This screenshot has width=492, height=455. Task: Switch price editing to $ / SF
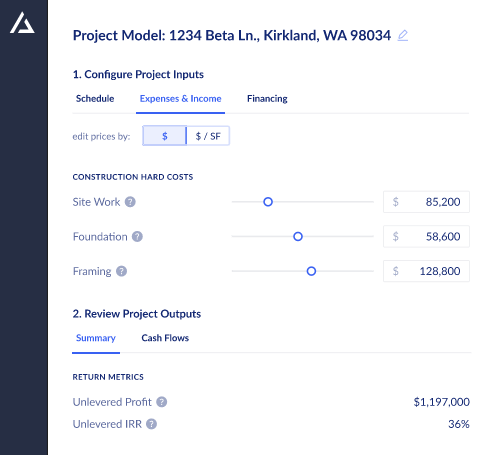tap(208, 136)
